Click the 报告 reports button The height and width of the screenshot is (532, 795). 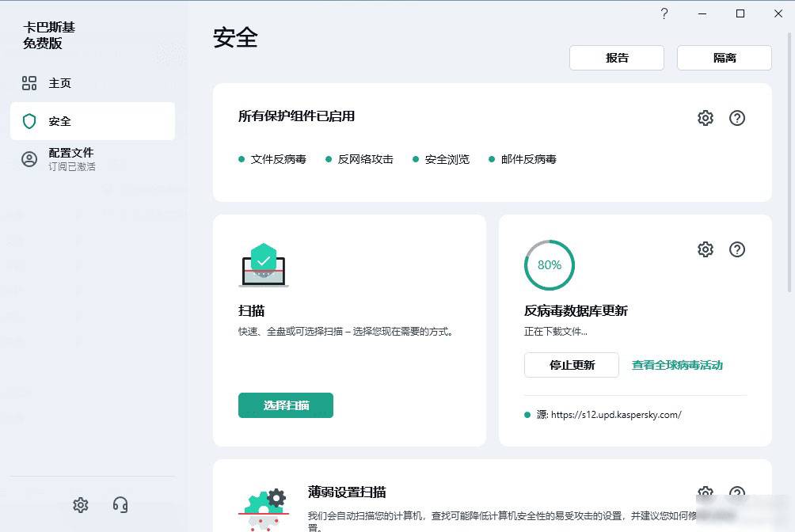pos(617,58)
